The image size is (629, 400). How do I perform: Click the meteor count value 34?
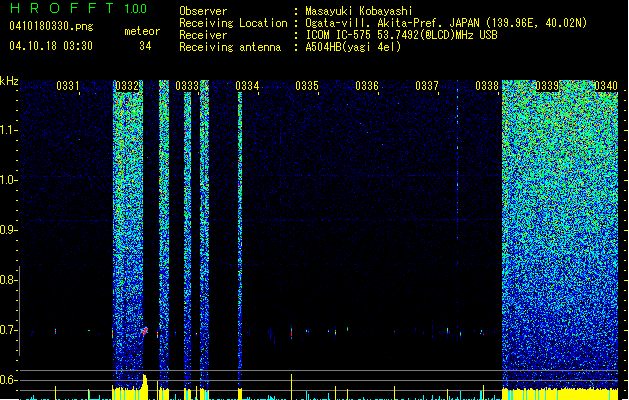click(x=145, y=46)
